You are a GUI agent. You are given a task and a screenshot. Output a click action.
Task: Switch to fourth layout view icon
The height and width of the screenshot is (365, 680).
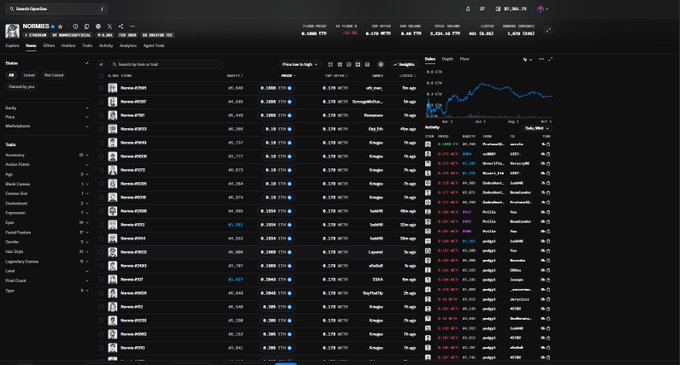coord(358,64)
